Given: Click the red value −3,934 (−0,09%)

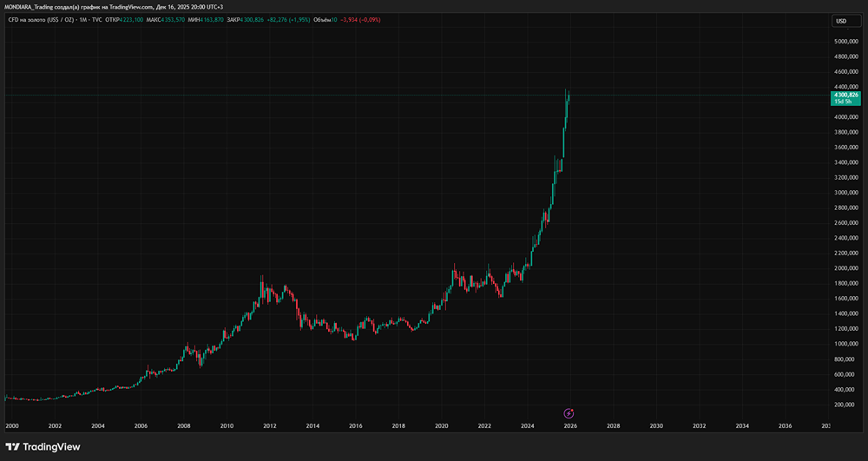Looking at the screenshot, I should tap(360, 20).
